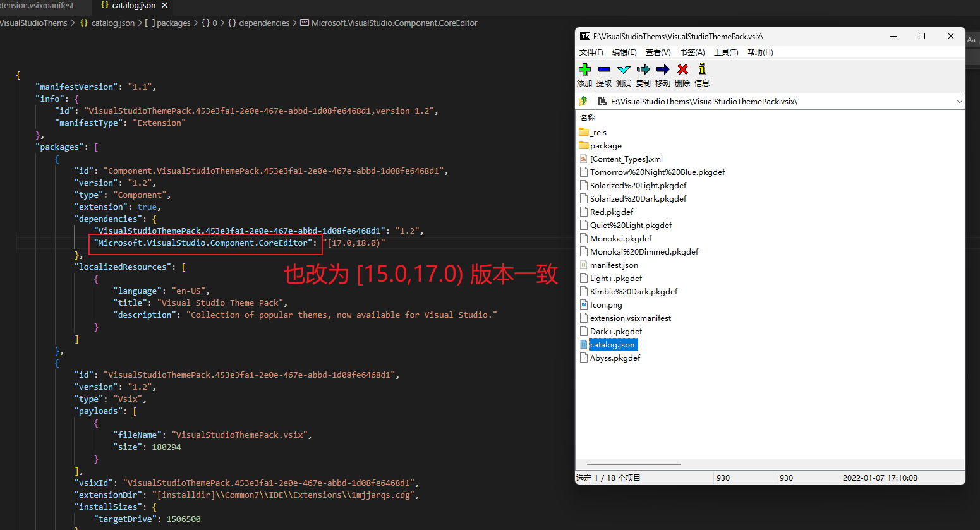The width and height of the screenshot is (980, 530).
Task: Click the Icon.png file icon in the archive list
Action: pos(584,304)
